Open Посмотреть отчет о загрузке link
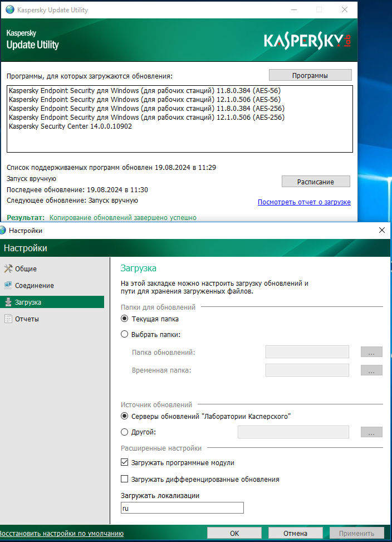 pyautogui.click(x=304, y=202)
